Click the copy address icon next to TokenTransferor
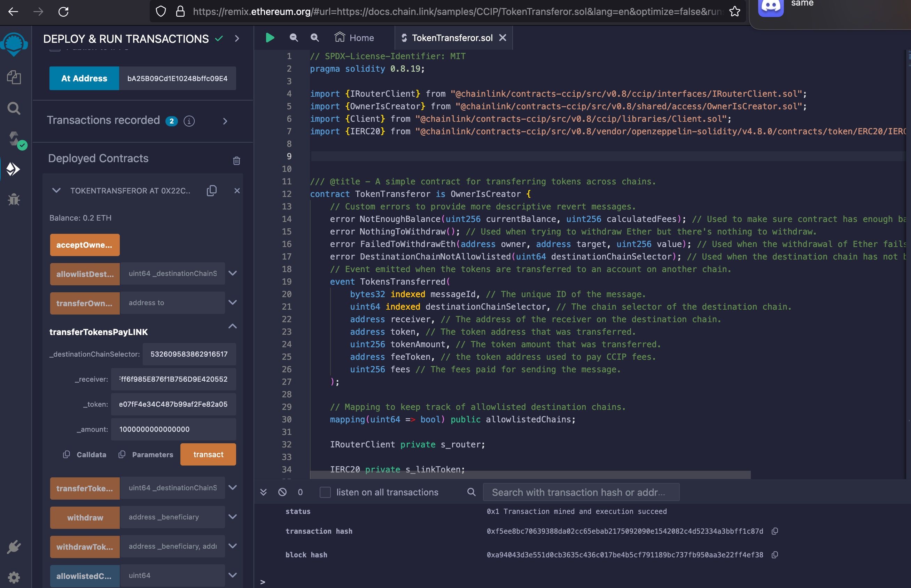Screen dimensions: 911x588 pos(212,190)
